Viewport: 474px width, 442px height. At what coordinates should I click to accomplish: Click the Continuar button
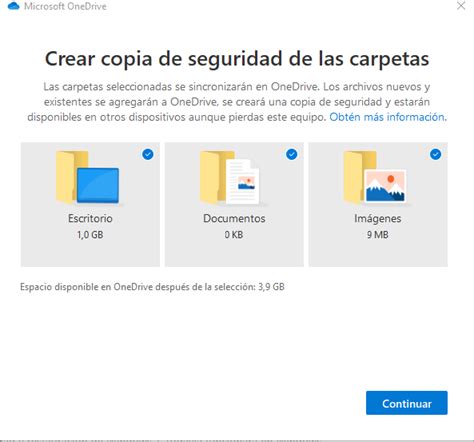pos(407,403)
